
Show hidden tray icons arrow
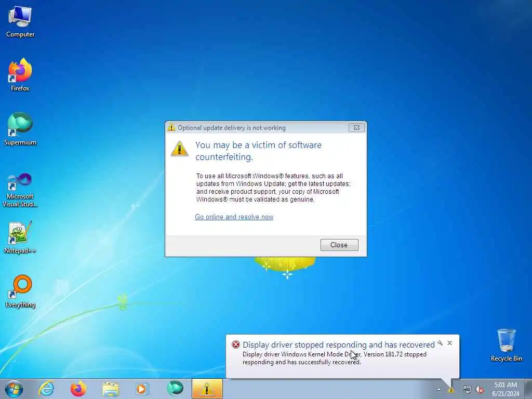coord(438,390)
